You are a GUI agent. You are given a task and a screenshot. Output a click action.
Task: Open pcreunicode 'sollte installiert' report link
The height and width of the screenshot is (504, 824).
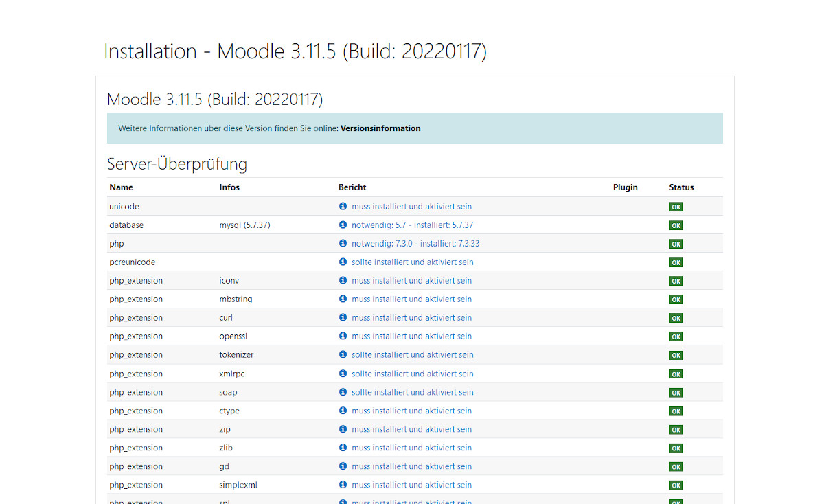(413, 262)
